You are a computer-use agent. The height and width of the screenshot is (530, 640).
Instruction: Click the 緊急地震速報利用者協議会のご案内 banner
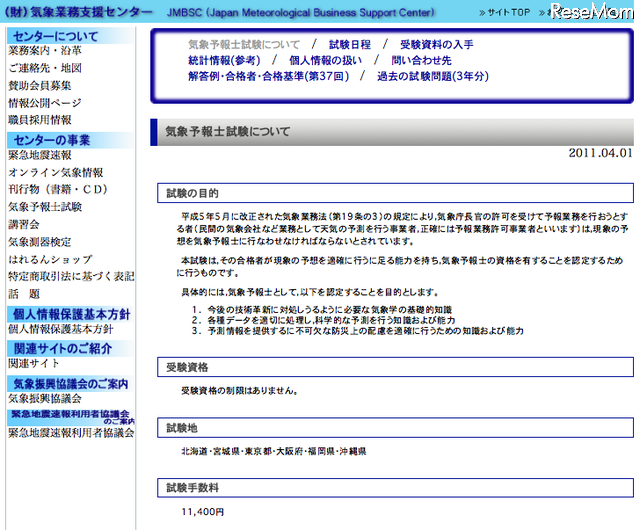(71, 414)
